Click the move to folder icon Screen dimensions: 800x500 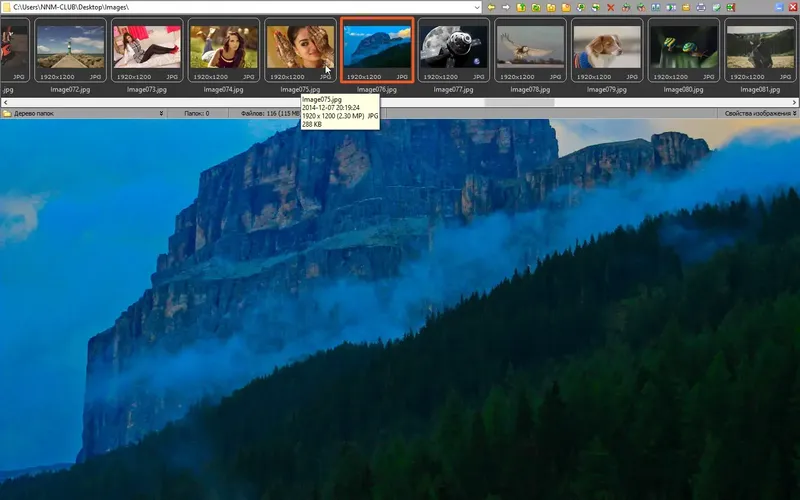tap(596, 8)
